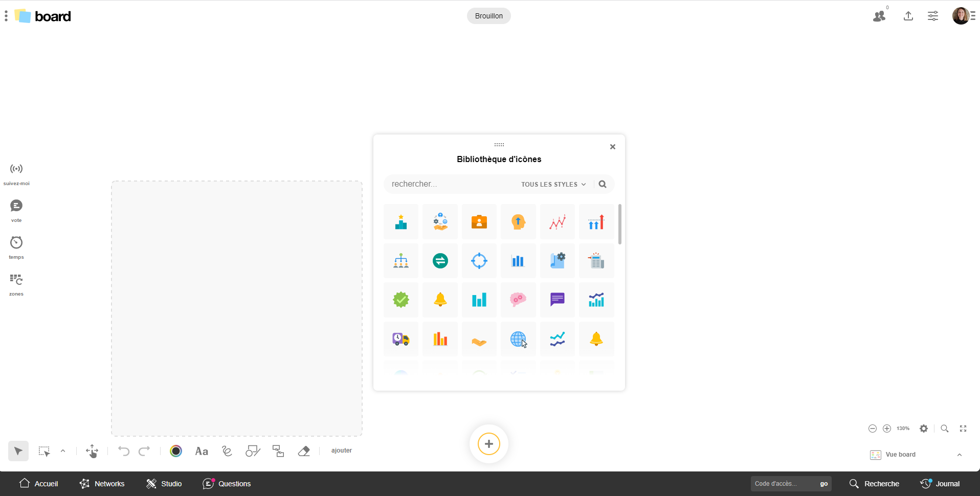Insert the purple chat message icon
The height and width of the screenshot is (496, 980).
557,300
